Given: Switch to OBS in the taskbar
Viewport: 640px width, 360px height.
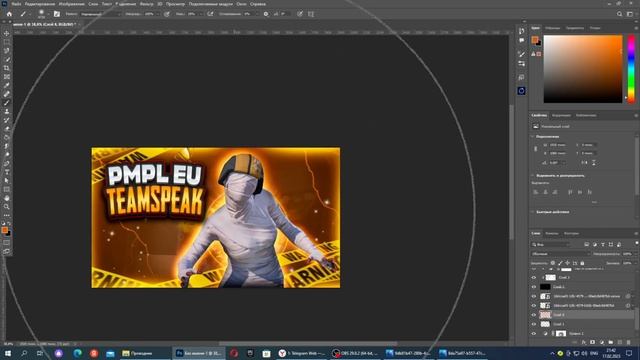Looking at the screenshot, I should coord(355,353).
